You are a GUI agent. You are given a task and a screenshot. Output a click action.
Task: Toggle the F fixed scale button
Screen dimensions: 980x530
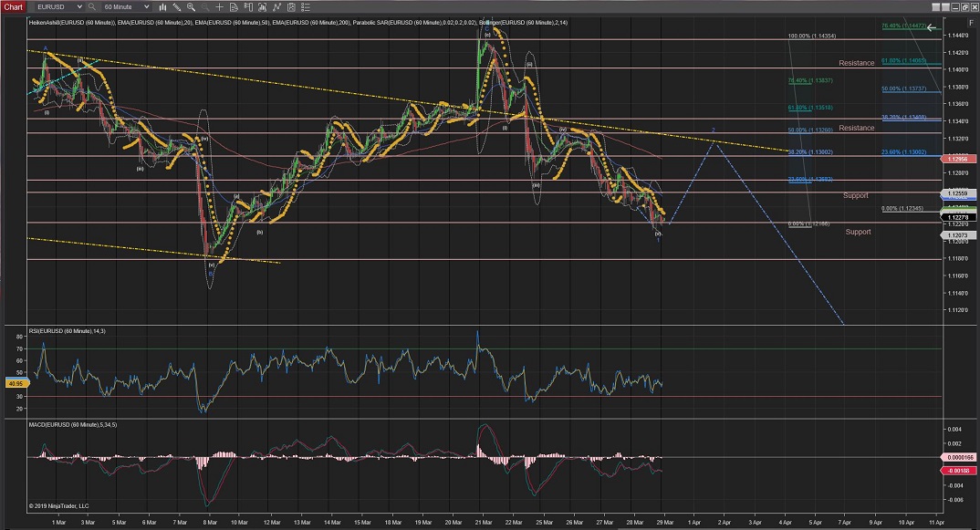point(971,22)
